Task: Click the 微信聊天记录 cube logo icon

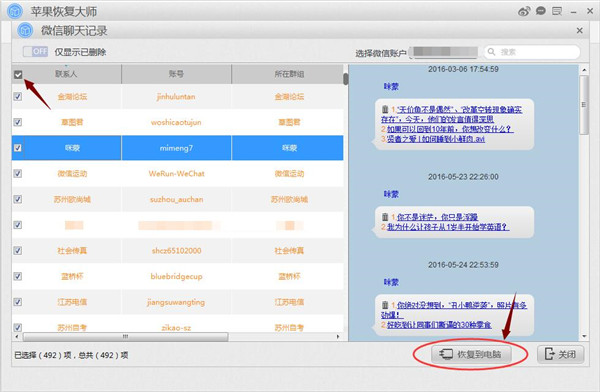Action: (25, 30)
